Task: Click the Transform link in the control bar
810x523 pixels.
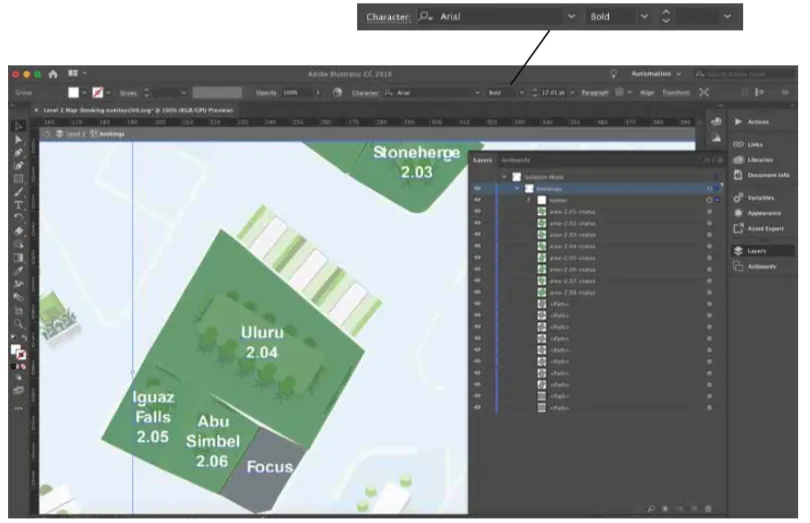Action: [676, 92]
